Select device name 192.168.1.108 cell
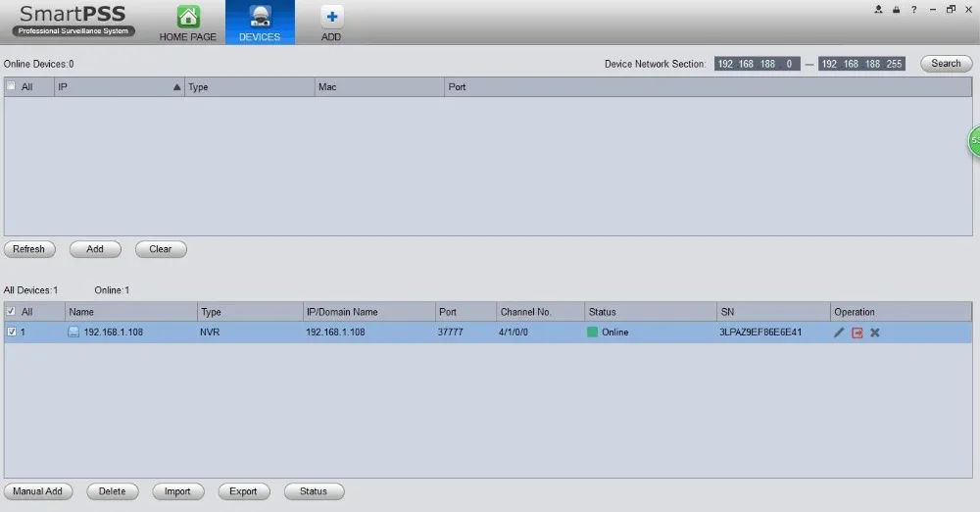This screenshot has height=512, width=980. (113, 332)
